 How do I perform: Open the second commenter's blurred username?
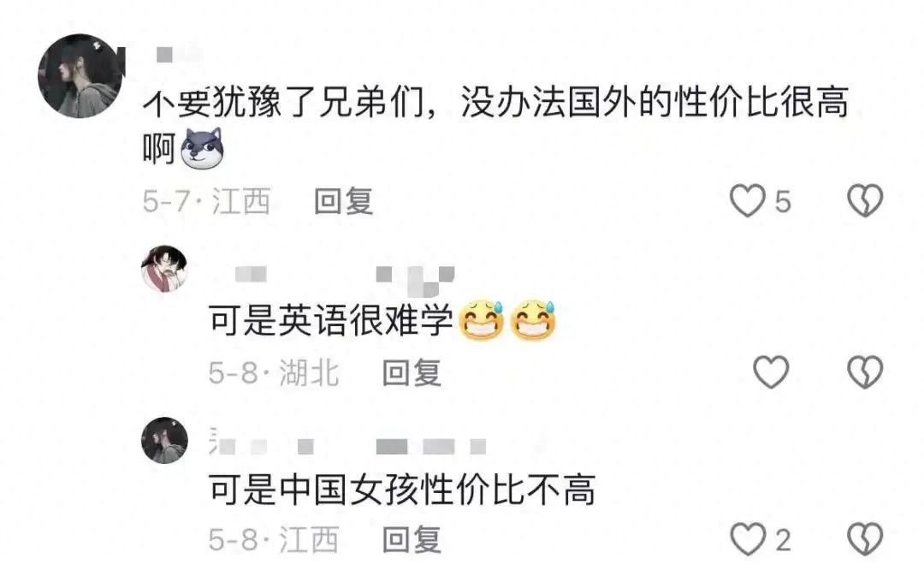click(345, 278)
